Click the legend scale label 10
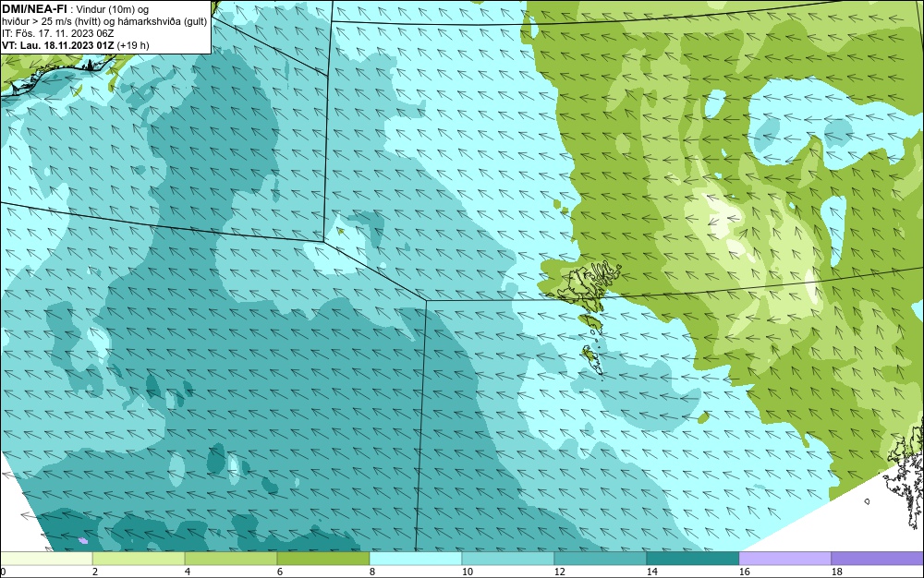 467,572
